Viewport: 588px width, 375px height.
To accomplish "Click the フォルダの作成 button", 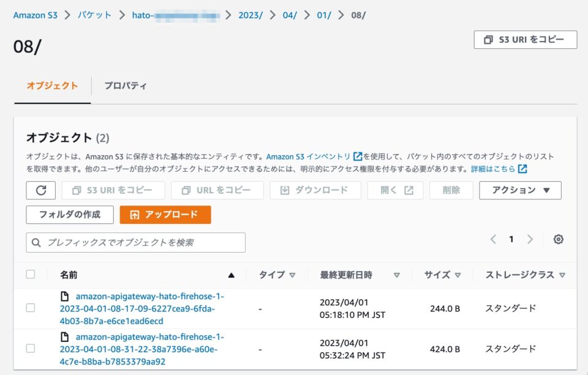I will [69, 215].
